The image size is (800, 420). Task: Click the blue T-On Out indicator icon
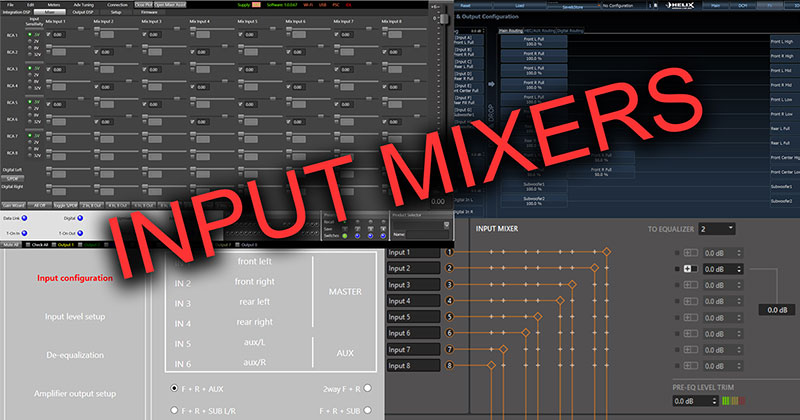(80, 233)
